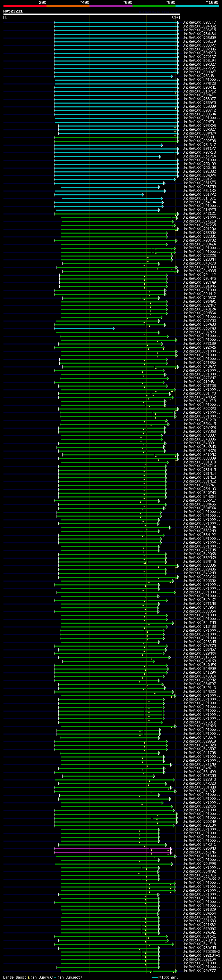This screenshot has height=980, width=222.
Task: Select the UniRef100_C1FG71 label
Action: click(199, 198)
